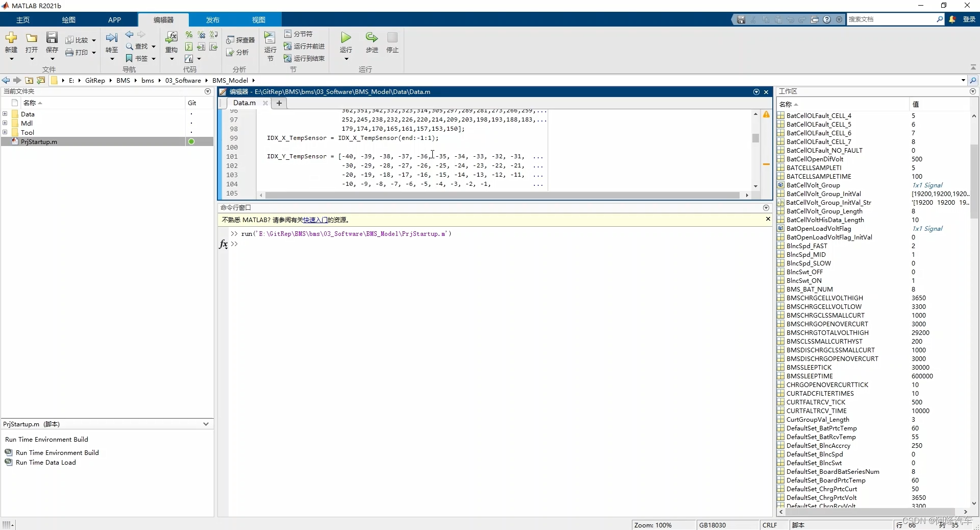Click the notification bell icon
The width and height of the screenshot is (980, 530).
coord(952,19)
